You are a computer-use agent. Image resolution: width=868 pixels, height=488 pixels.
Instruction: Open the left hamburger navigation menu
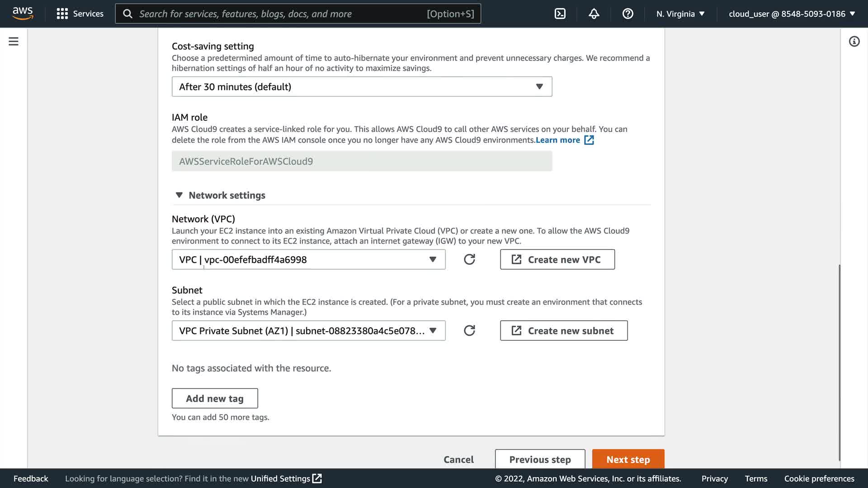14,42
